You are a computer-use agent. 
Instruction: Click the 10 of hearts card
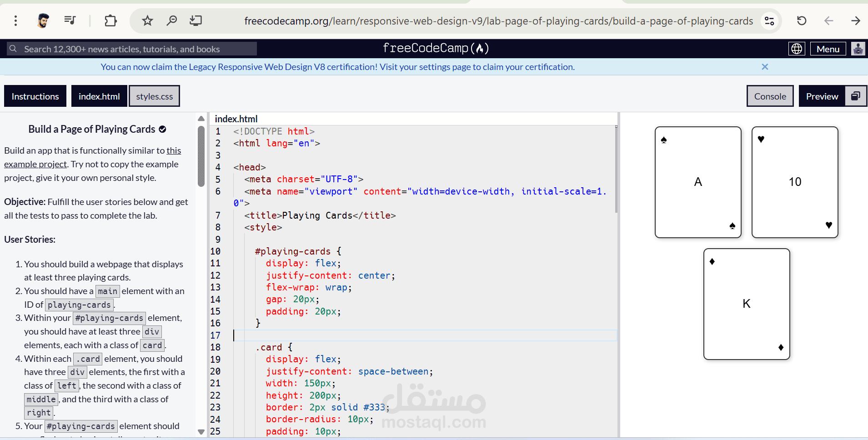tap(795, 182)
